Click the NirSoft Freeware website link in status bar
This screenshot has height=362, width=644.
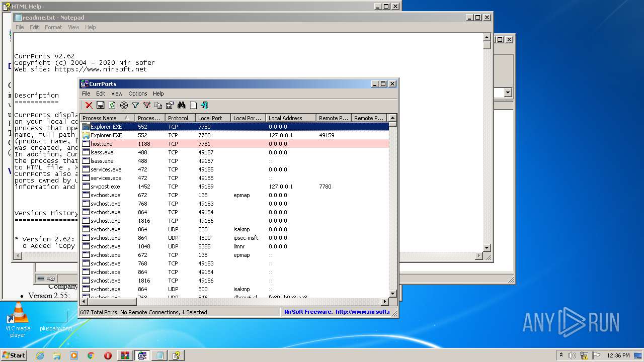(x=337, y=312)
